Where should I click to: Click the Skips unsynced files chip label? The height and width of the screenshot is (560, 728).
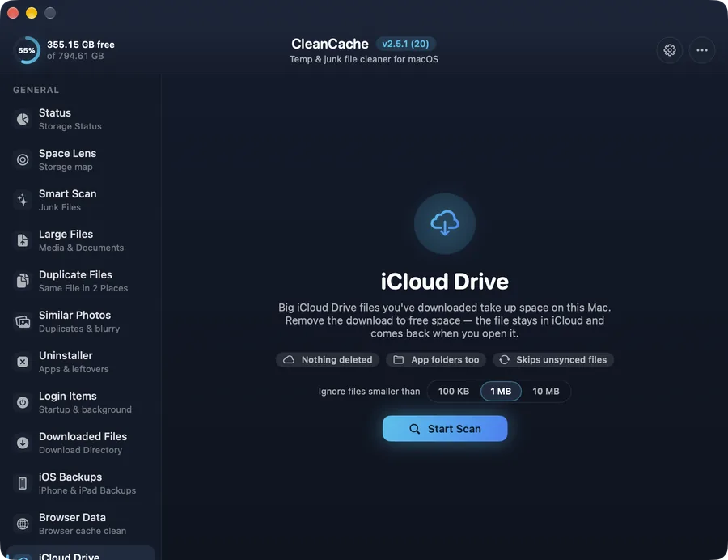point(561,360)
